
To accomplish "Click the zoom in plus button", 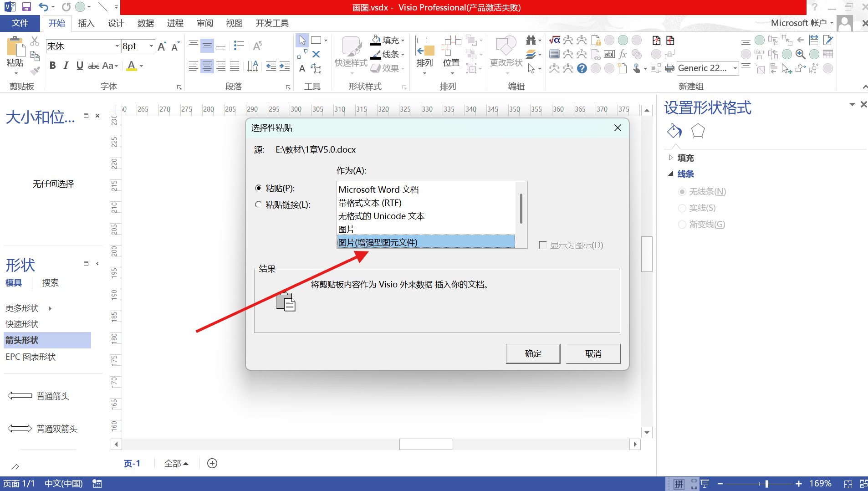I will [798, 484].
